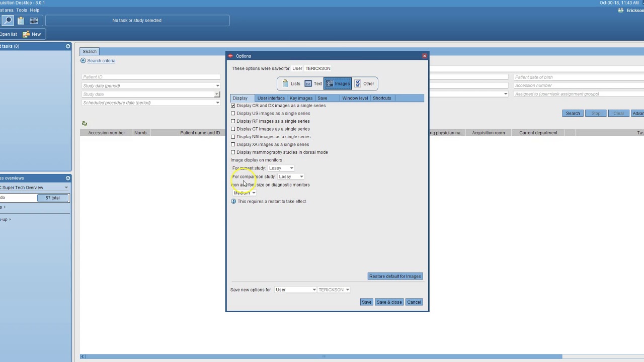
Task: Click Save & close button
Action: (x=389, y=302)
